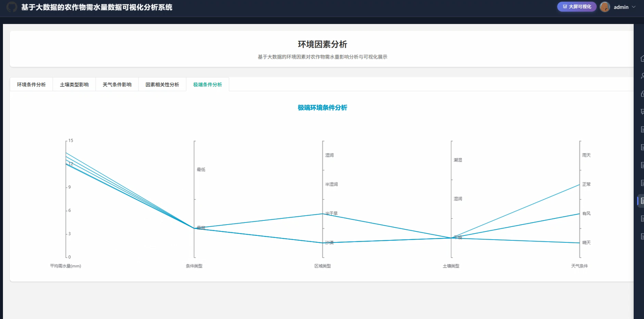Click the 半湿润 region label
This screenshot has width=644, height=319.
pyautogui.click(x=332, y=185)
